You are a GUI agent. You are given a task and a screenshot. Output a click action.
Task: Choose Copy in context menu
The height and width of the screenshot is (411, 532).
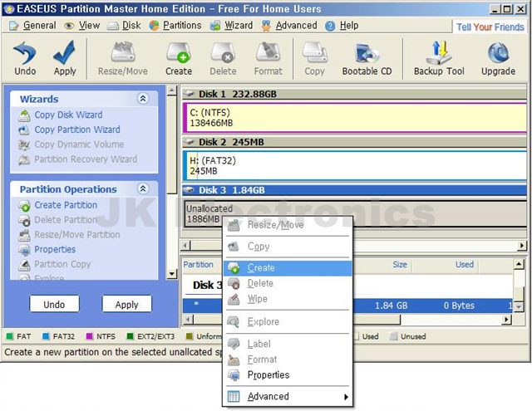(x=288, y=247)
